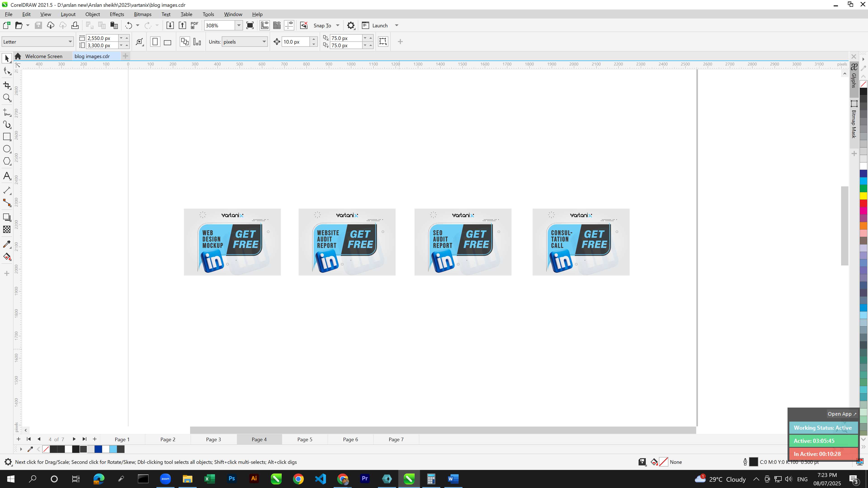
Task: Open the zoom level dropdown
Action: pos(238,25)
